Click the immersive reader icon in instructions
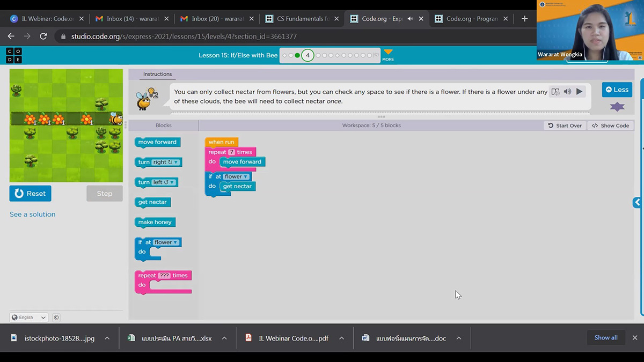This screenshot has height=362, width=644. 555,92
